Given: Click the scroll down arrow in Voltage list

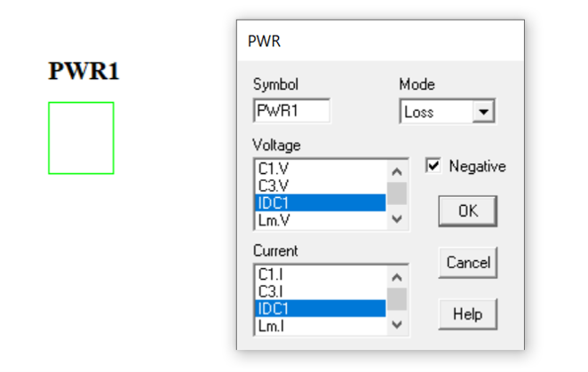Looking at the screenshot, I should 397,218.
